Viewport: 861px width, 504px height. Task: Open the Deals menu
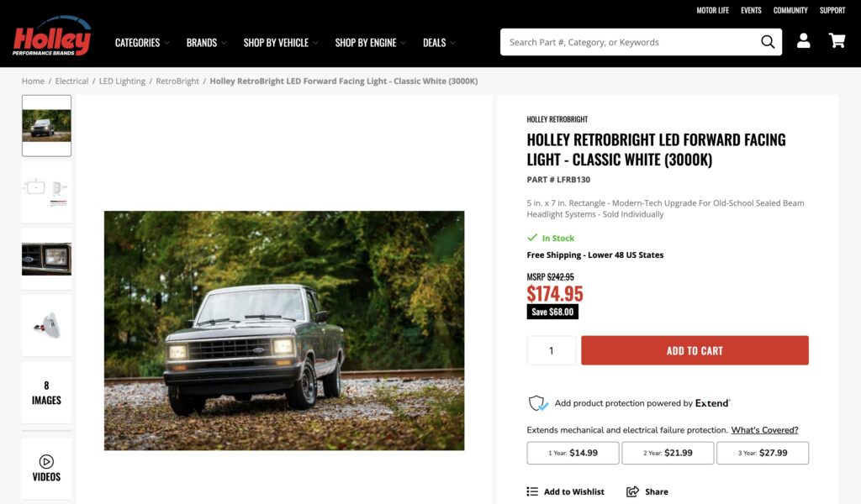[x=439, y=43]
